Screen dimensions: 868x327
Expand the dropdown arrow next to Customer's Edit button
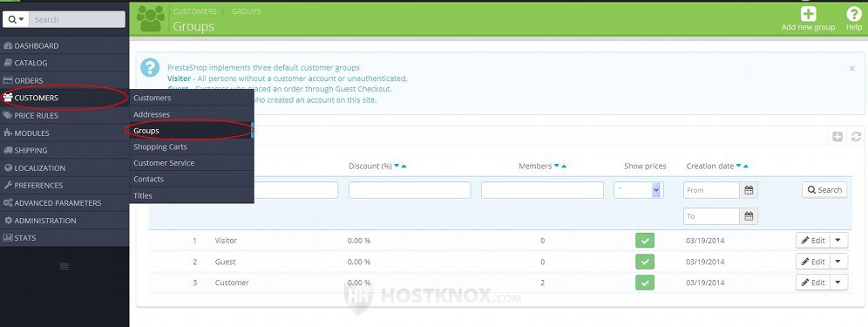click(838, 283)
